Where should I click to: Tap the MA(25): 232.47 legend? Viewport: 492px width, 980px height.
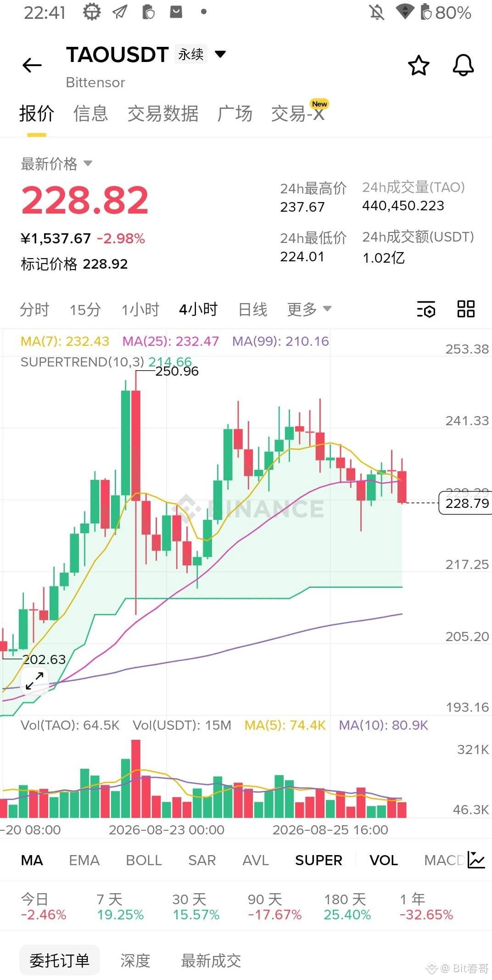click(171, 341)
